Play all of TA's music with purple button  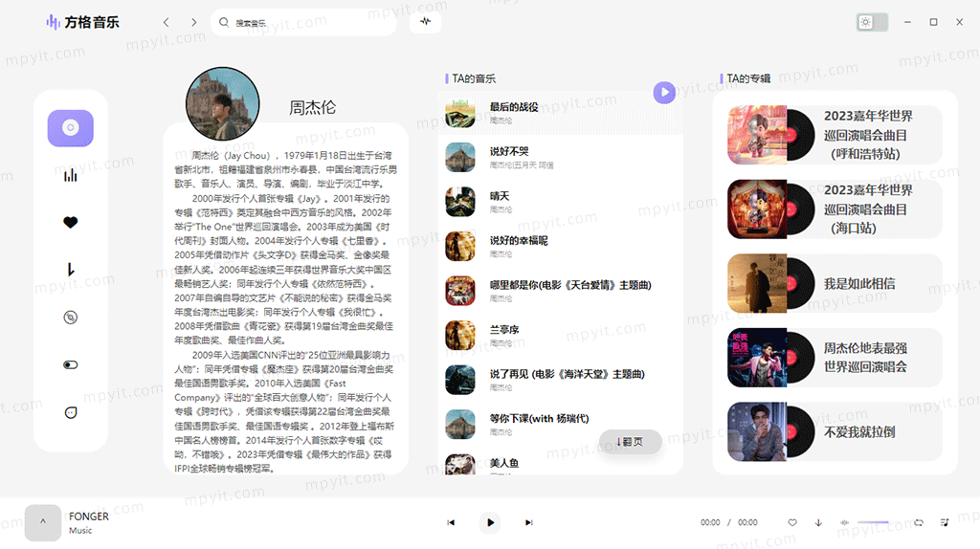tap(664, 93)
